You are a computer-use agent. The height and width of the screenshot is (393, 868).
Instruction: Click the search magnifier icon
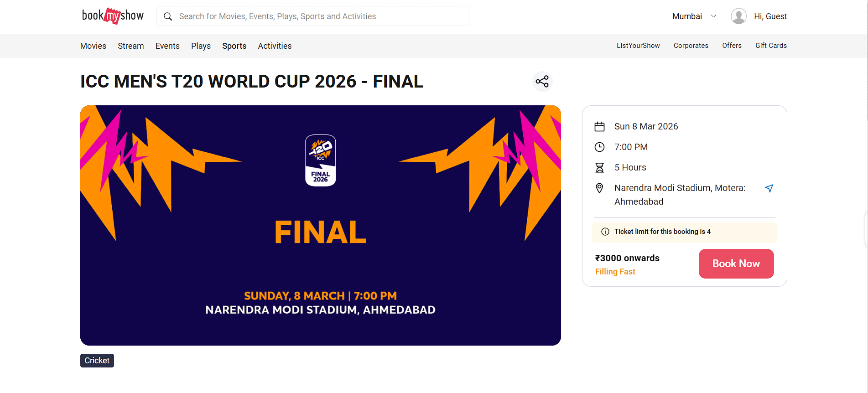coord(168,16)
